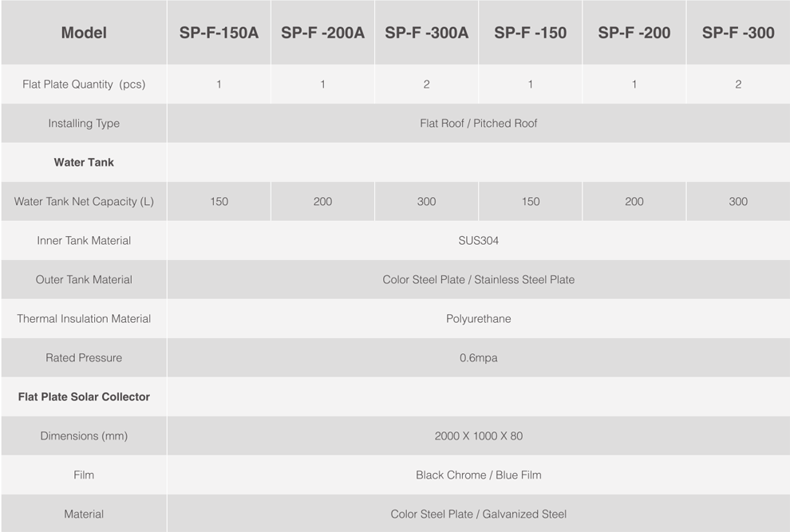Select the SP-F -150 model header
Image resolution: width=790 pixels, height=532 pixels.
coord(530,33)
